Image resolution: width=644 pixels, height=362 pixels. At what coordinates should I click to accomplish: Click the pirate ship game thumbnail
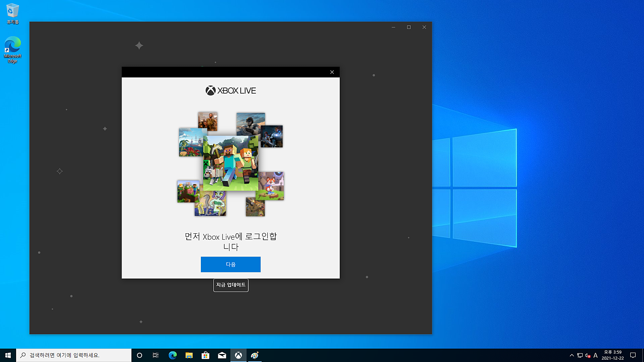coord(192,142)
